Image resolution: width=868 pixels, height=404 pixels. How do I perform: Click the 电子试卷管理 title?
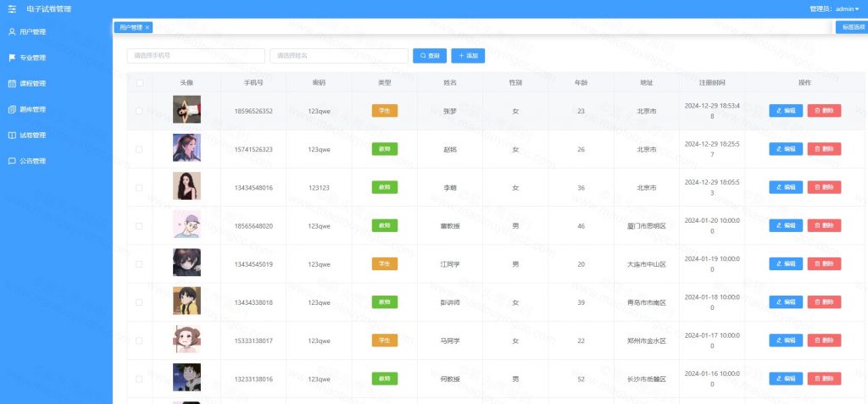tap(48, 8)
